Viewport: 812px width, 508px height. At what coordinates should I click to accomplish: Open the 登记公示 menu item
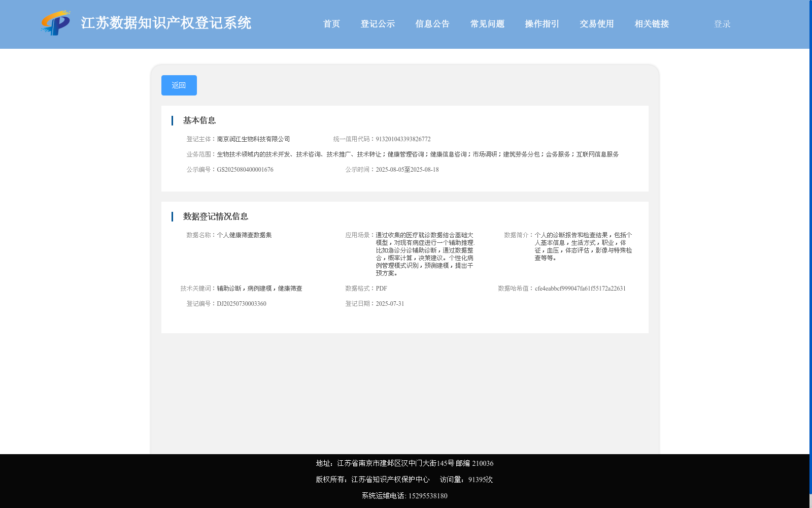pyautogui.click(x=378, y=24)
